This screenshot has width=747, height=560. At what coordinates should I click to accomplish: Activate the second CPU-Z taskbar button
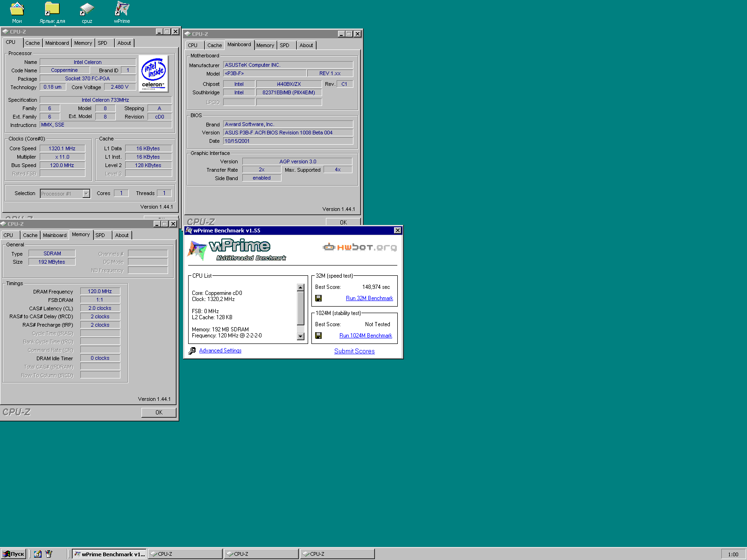click(261, 554)
